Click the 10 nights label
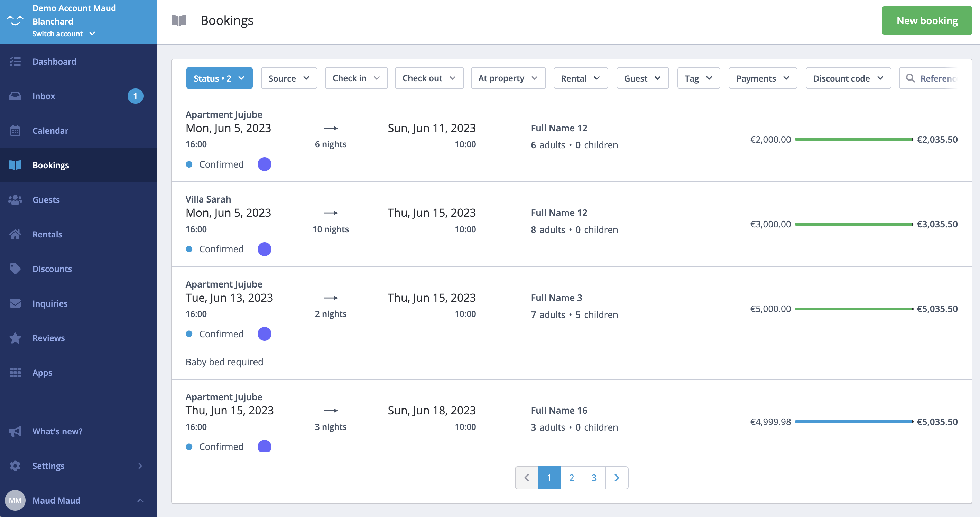980x517 pixels. pyautogui.click(x=331, y=229)
